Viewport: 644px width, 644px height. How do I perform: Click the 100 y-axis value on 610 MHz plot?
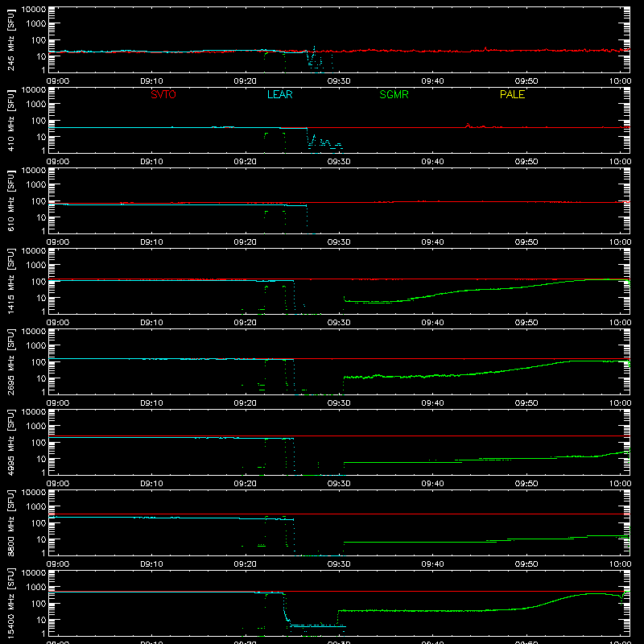pyautogui.click(x=39, y=200)
